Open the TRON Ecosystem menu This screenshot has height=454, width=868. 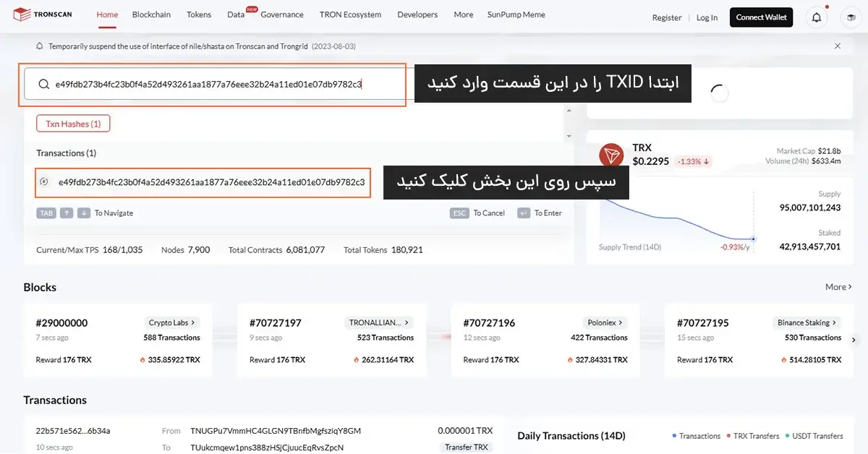[x=350, y=14]
